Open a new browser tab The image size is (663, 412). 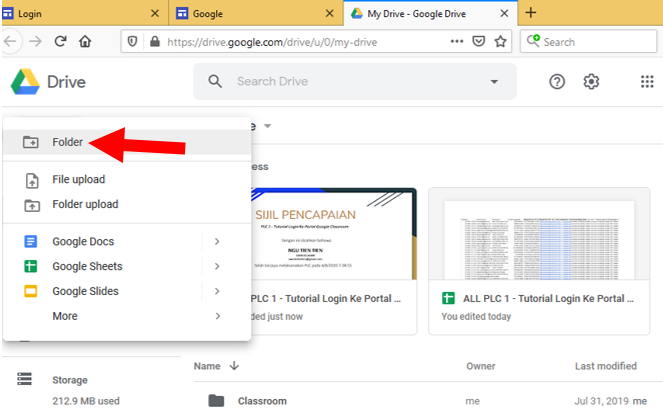tap(531, 13)
